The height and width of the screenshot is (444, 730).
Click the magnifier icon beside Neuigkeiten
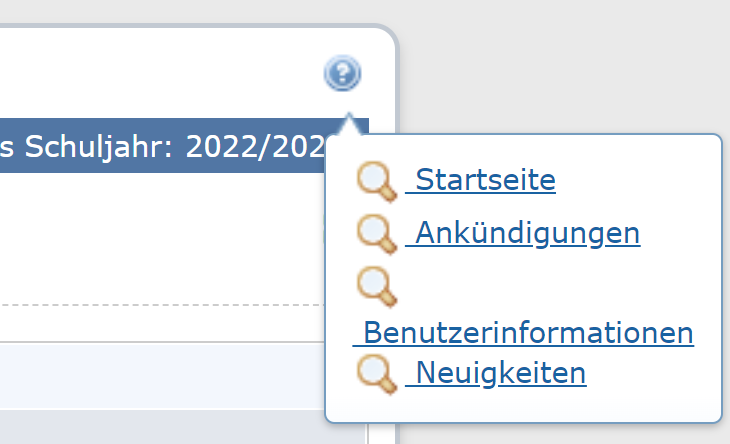coord(377,374)
